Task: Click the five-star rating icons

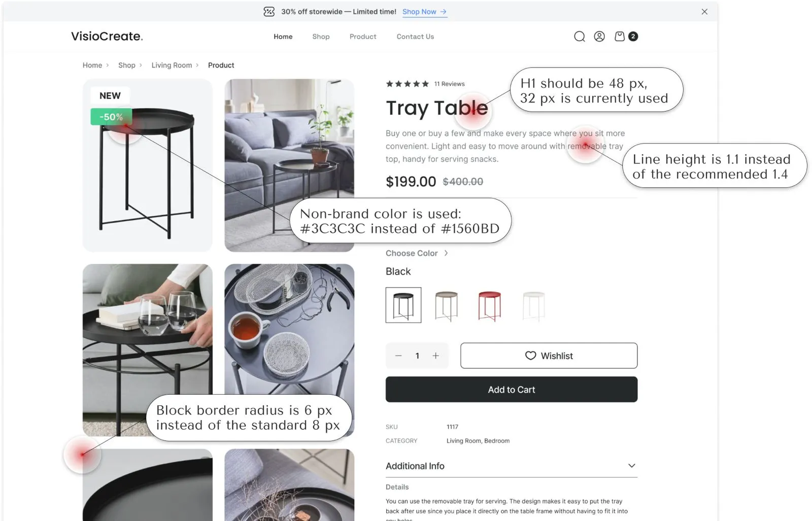Action: (x=408, y=84)
